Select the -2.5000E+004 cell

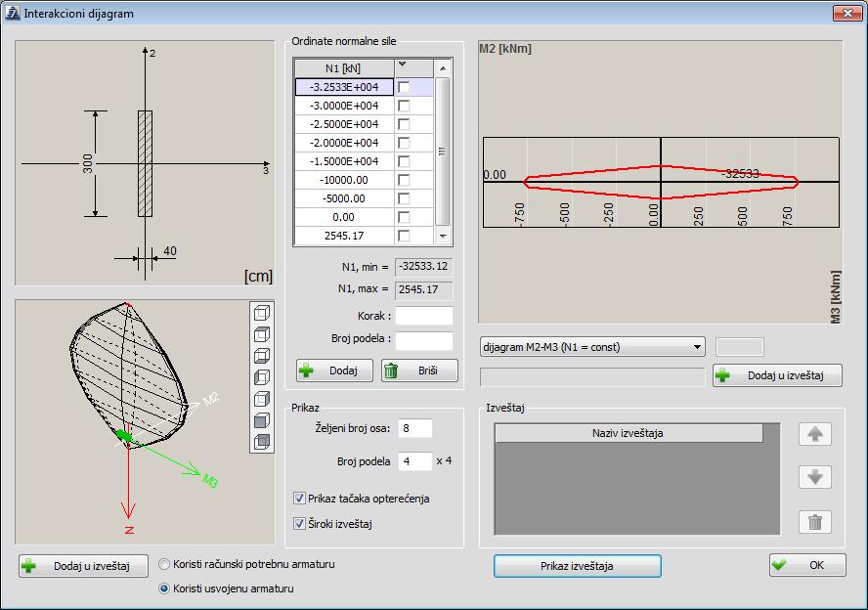click(x=344, y=124)
